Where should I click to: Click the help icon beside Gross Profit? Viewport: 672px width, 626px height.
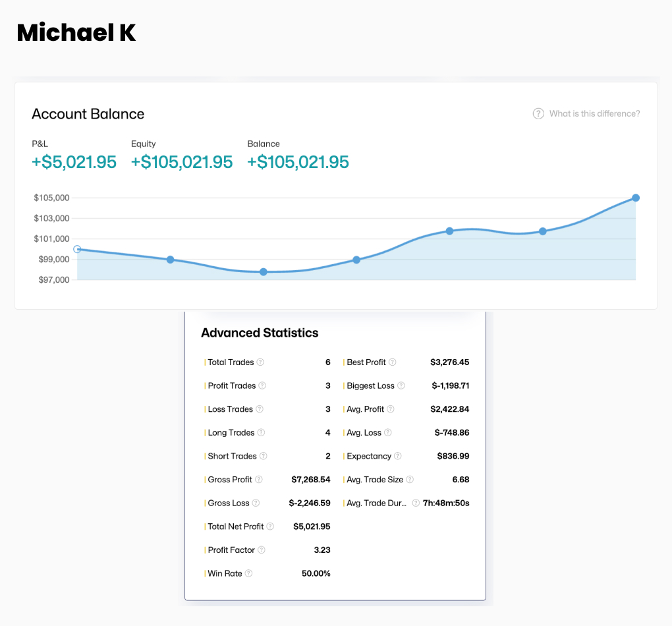click(x=259, y=480)
